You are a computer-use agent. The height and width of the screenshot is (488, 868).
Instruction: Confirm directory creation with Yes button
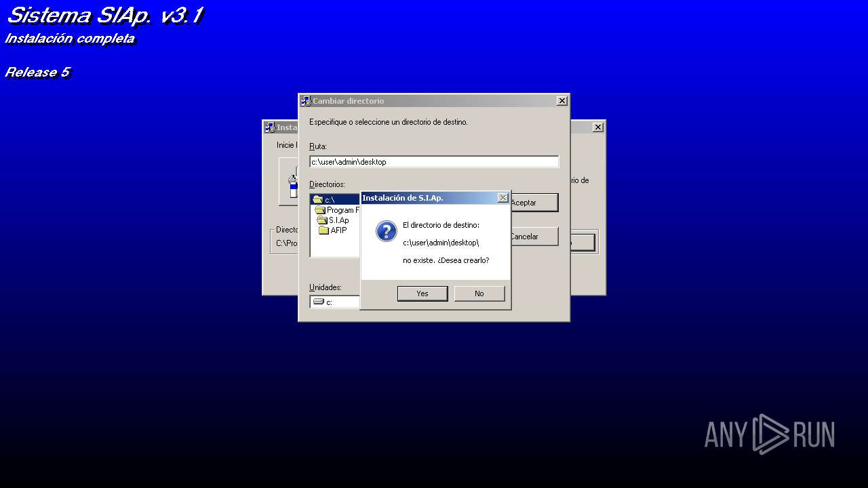point(422,293)
